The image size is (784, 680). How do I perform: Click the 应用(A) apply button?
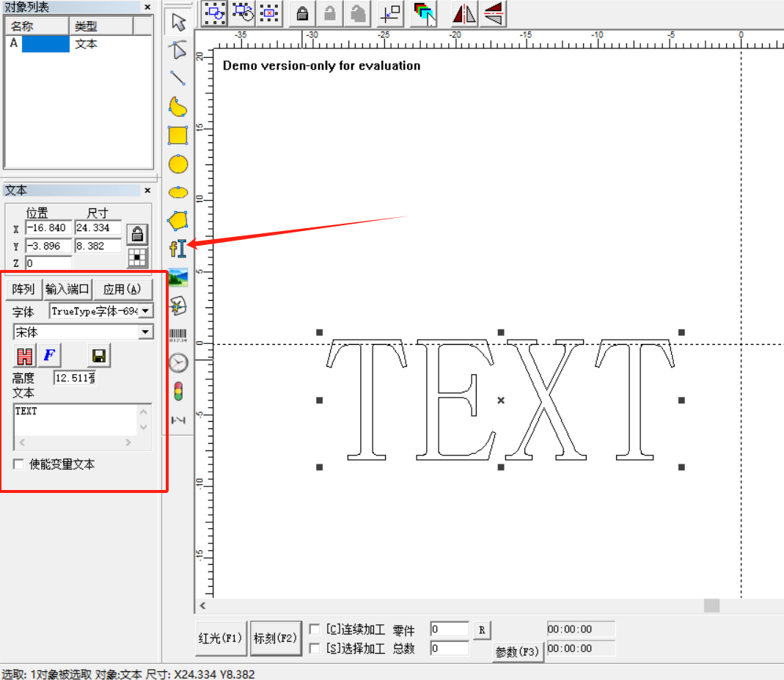pyautogui.click(x=122, y=290)
